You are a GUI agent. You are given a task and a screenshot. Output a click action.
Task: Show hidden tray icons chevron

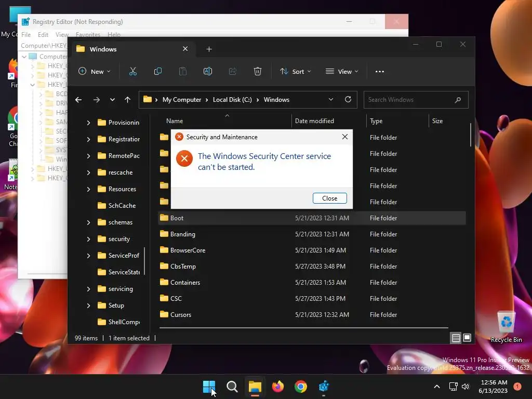tap(437, 387)
